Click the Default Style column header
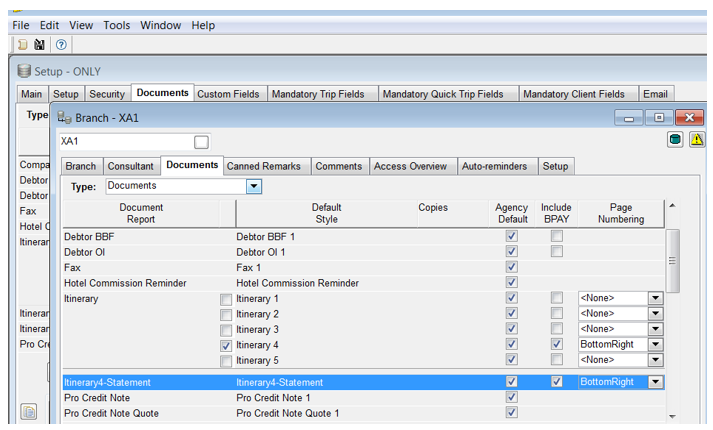The image size is (713, 430). coord(326,213)
